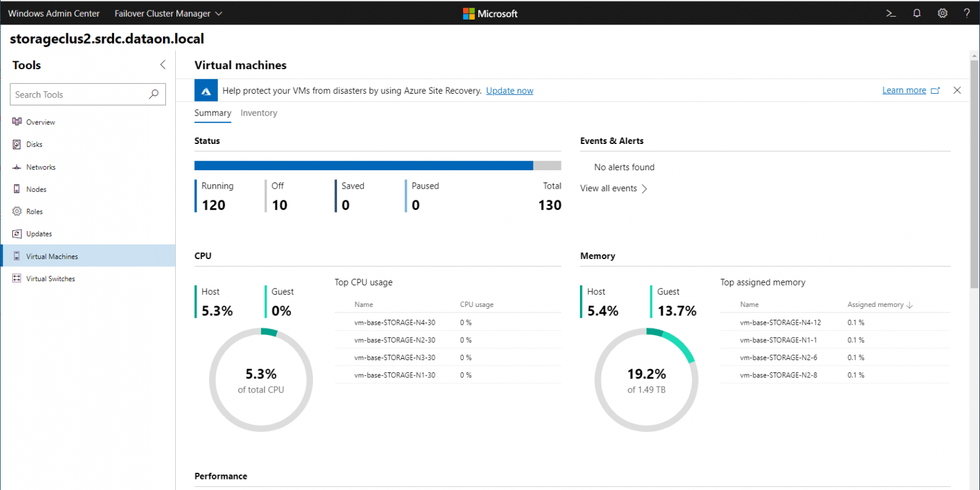Switch to the Summary tab
The image size is (980, 490).
pyautogui.click(x=213, y=113)
